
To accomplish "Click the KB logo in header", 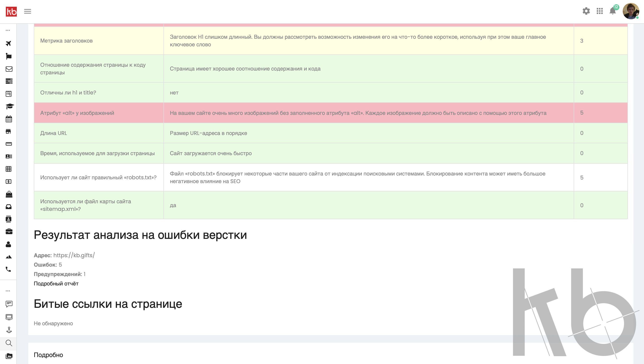I will [11, 11].
